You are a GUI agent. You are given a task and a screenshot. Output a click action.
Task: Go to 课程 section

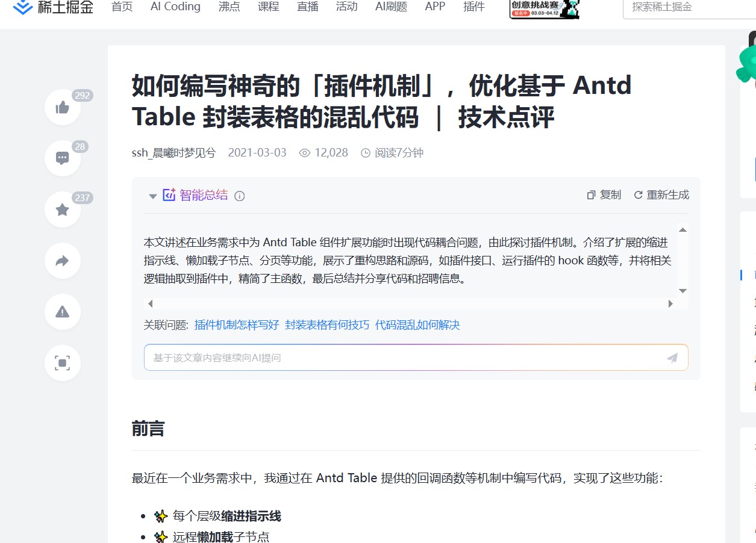click(268, 7)
